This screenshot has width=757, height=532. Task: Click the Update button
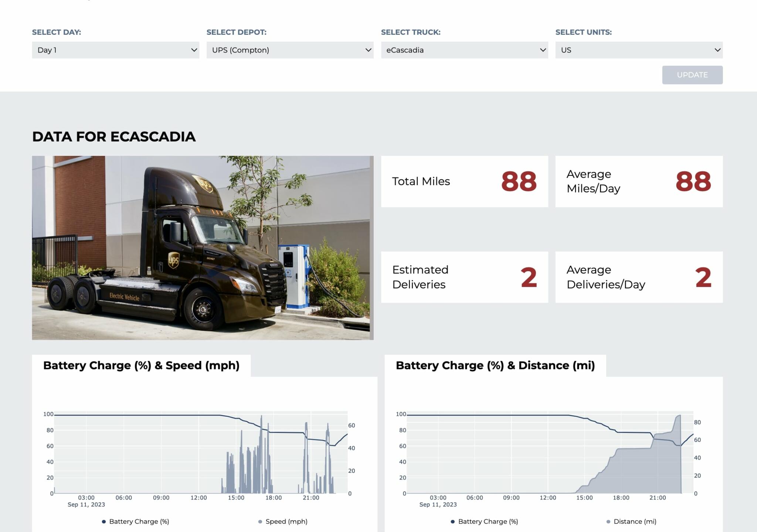[692, 75]
